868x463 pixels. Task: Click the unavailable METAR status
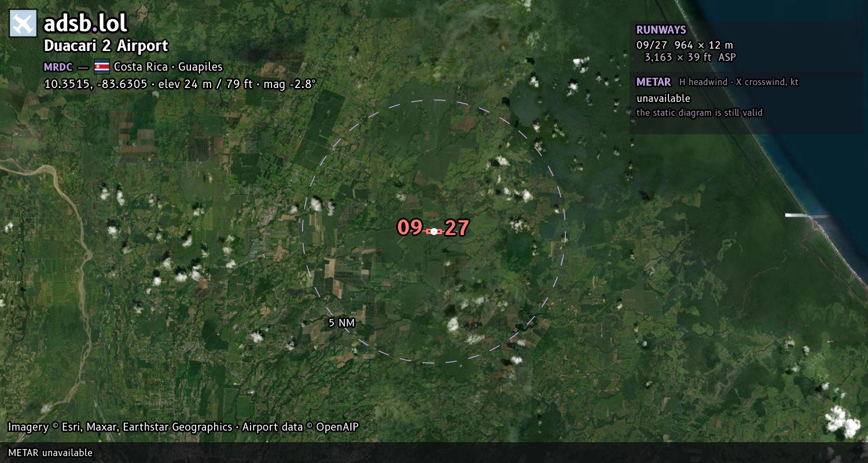click(663, 98)
